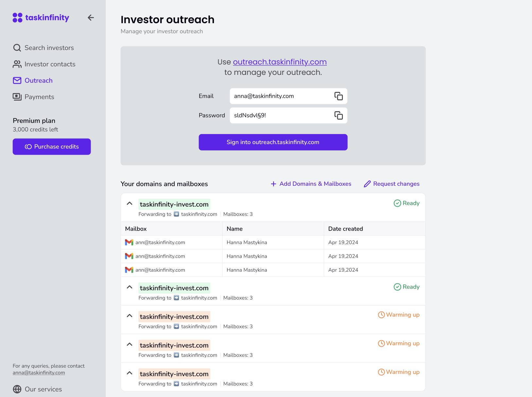The height and width of the screenshot is (397, 532).
Task: Click the pencil icon for Request changes
Action: (367, 184)
